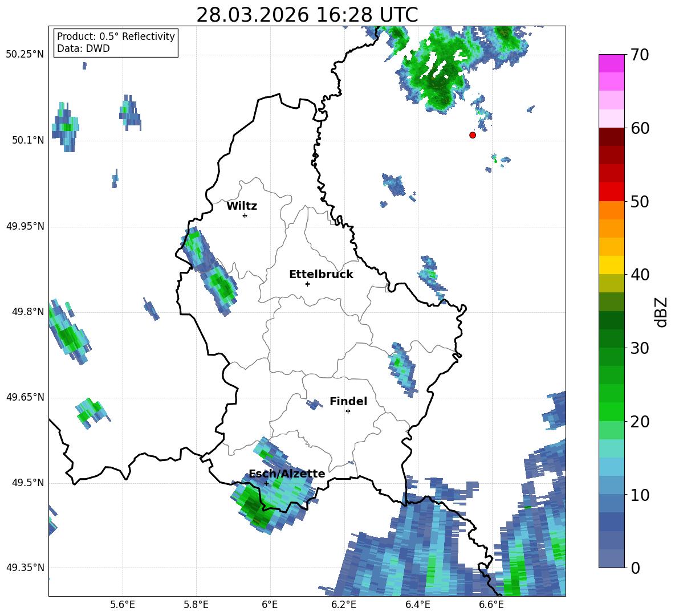Click the Product 0.5° Reflectivity info box
Image resolution: width=675 pixels, height=616 pixels.
click(116, 42)
